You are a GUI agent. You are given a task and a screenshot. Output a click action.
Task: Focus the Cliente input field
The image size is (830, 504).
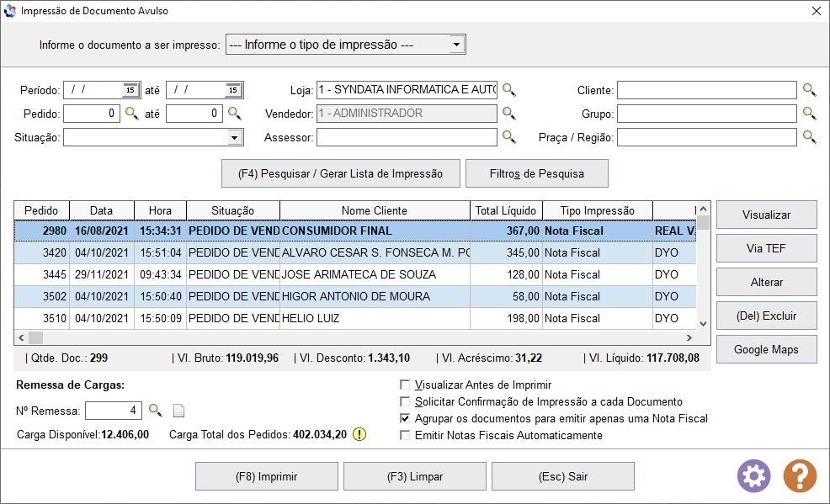click(707, 90)
